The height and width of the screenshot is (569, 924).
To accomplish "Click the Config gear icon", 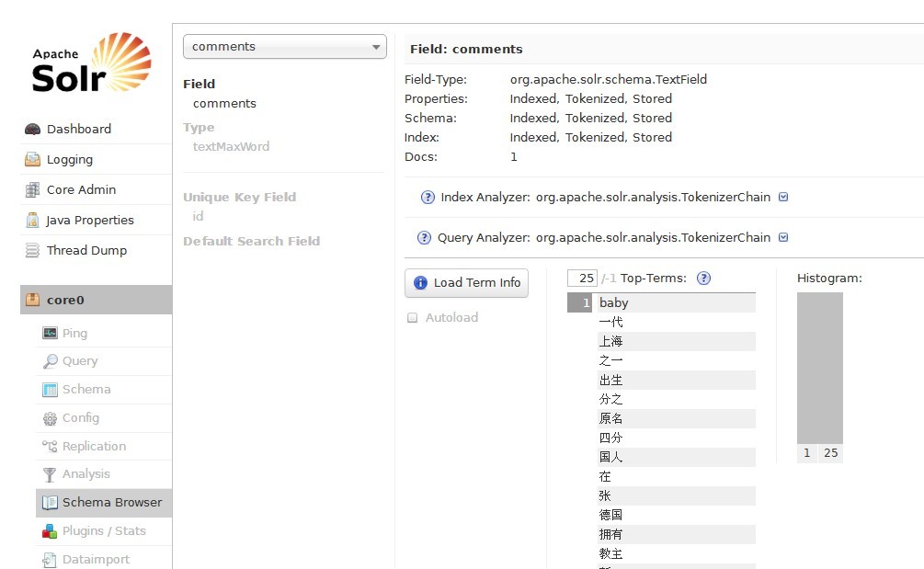I will click(50, 418).
